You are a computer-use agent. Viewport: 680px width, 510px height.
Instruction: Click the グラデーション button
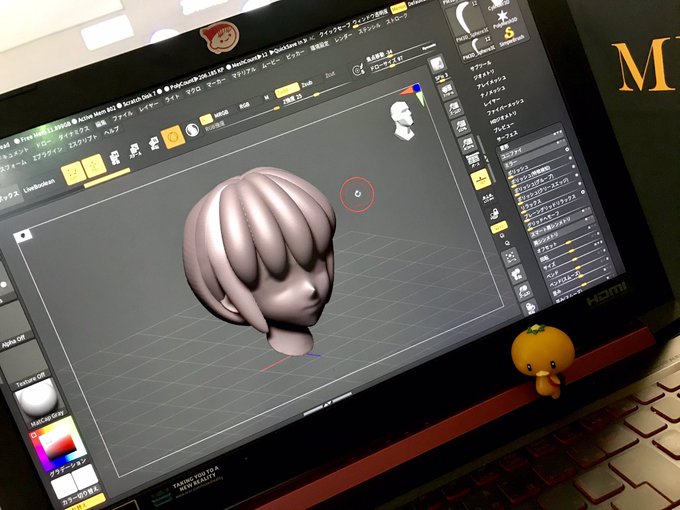[67, 469]
